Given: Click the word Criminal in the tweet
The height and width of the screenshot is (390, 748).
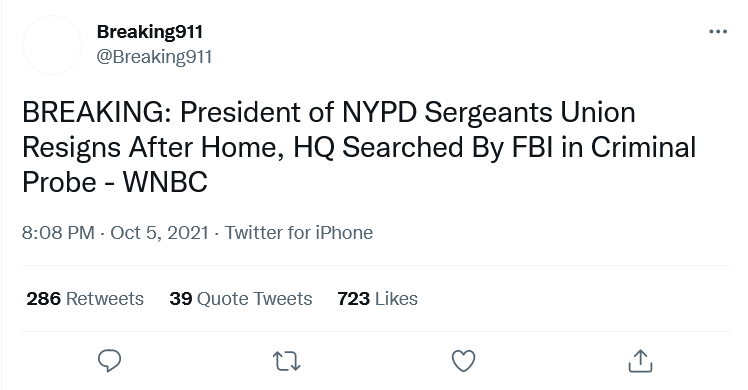Looking at the screenshot, I should pyautogui.click(x=644, y=147).
